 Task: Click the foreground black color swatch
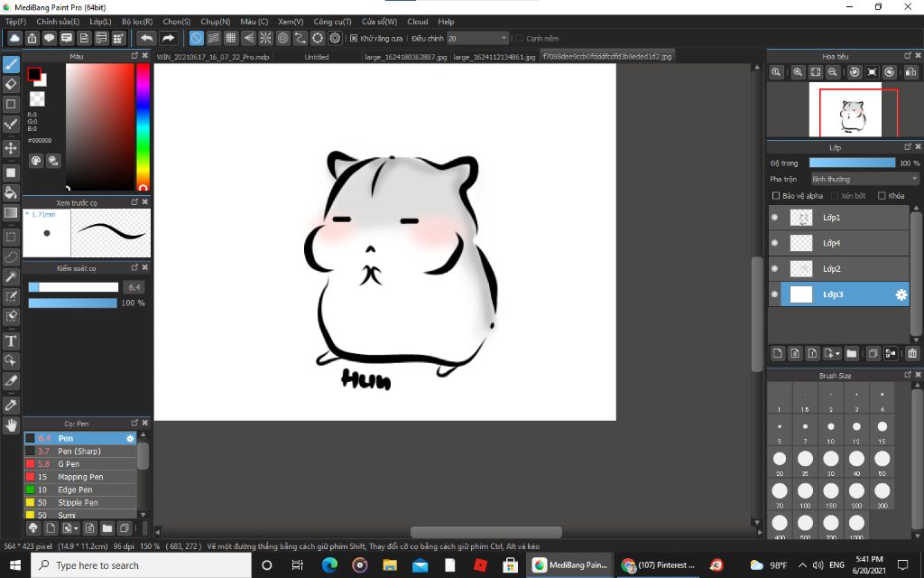[x=33, y=74]
